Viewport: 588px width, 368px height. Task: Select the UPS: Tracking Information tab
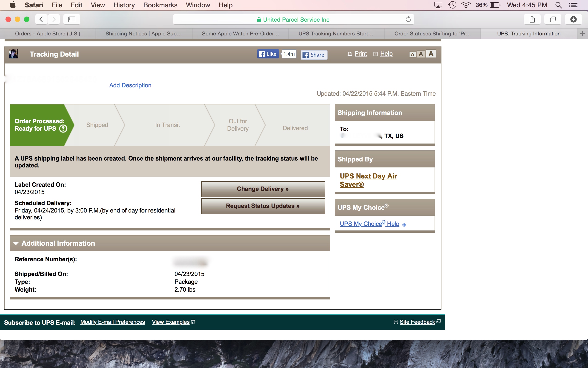(x=529, y=34)
